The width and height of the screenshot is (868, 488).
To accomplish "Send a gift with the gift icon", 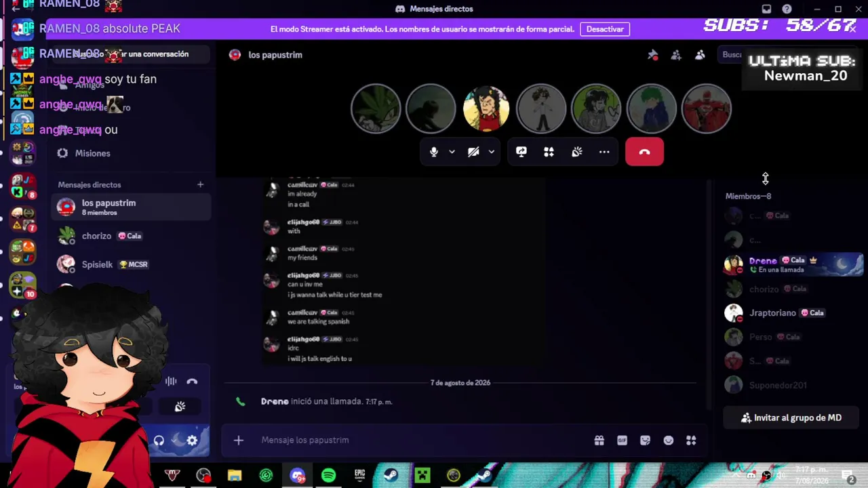I will [x=599, y=441].
